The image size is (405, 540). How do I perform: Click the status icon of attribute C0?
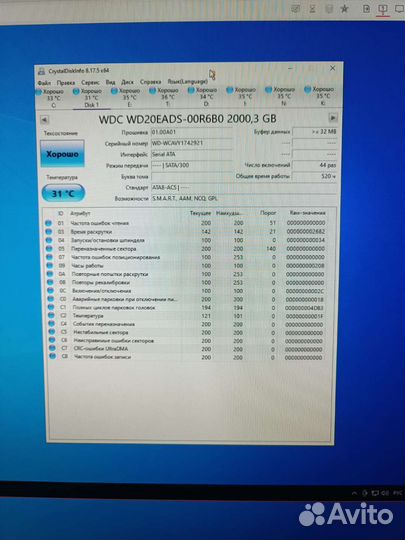[x=51, y=299]
